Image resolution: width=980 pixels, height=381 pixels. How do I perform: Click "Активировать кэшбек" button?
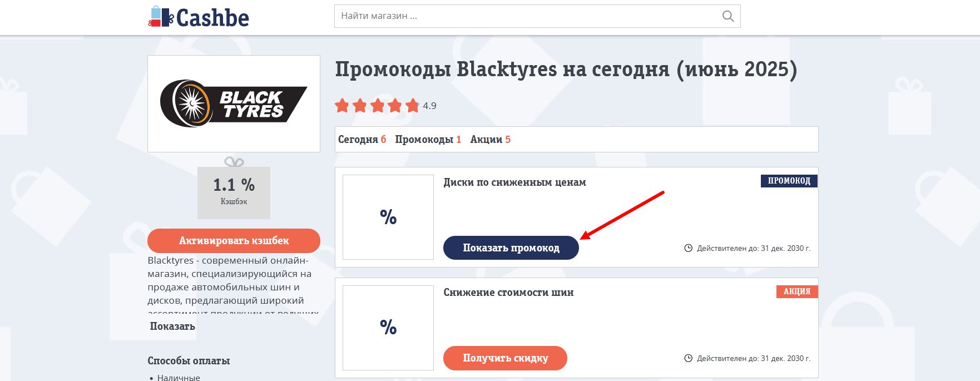[234, 241]
